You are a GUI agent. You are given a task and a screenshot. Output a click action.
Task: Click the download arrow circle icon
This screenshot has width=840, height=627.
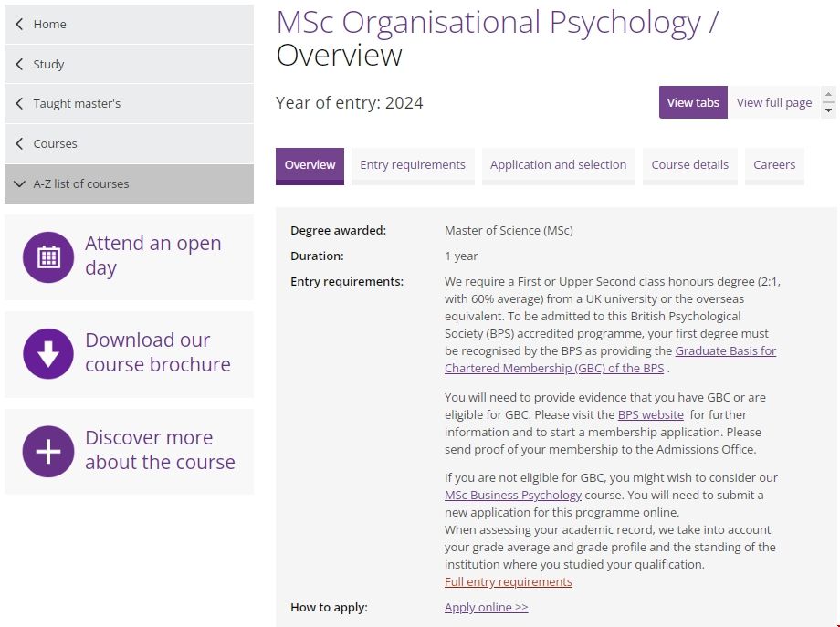[48, 354]
